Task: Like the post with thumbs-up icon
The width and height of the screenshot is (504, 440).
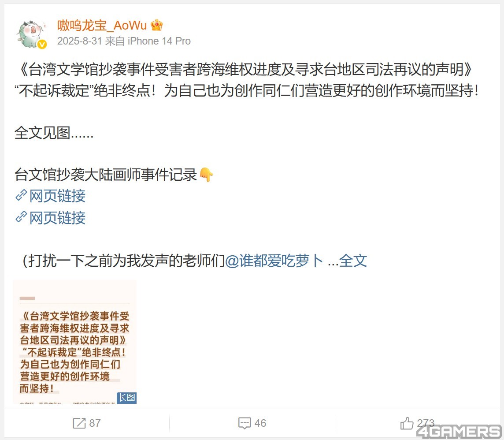Action: pyautogui.click(x=407, y=423)
